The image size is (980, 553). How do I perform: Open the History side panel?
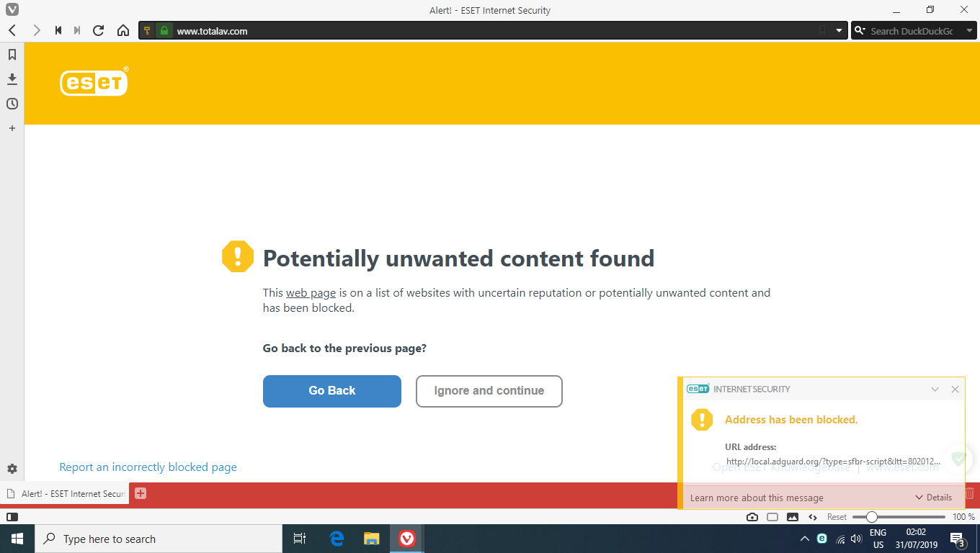coord(12,104)
